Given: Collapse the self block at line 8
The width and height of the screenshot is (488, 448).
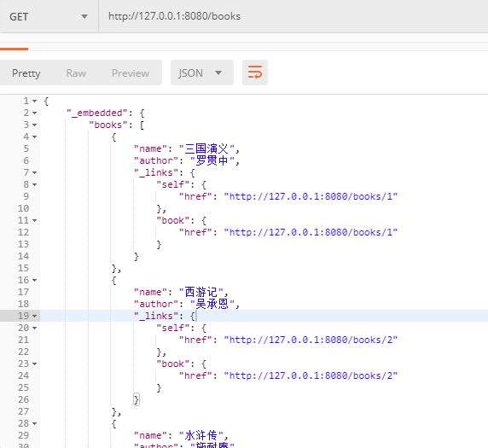Looking at the screenshot, I should [34, 184].
